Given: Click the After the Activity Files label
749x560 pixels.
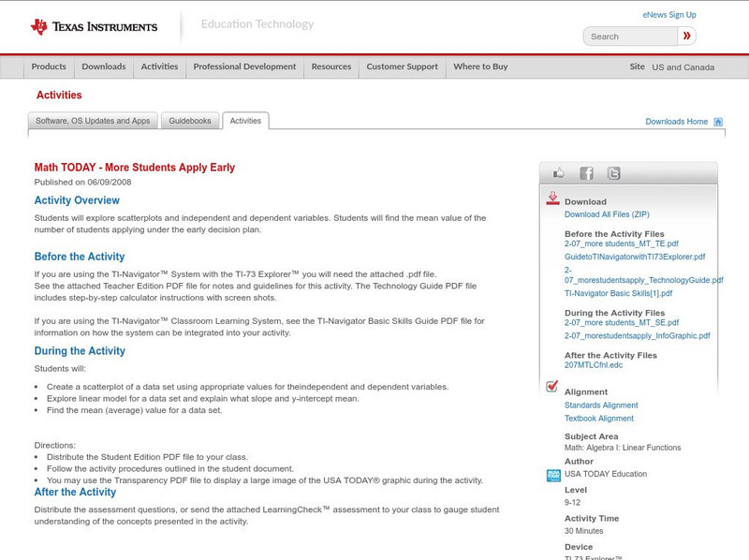Looking at the screenshot, I should tap(610, 356).
